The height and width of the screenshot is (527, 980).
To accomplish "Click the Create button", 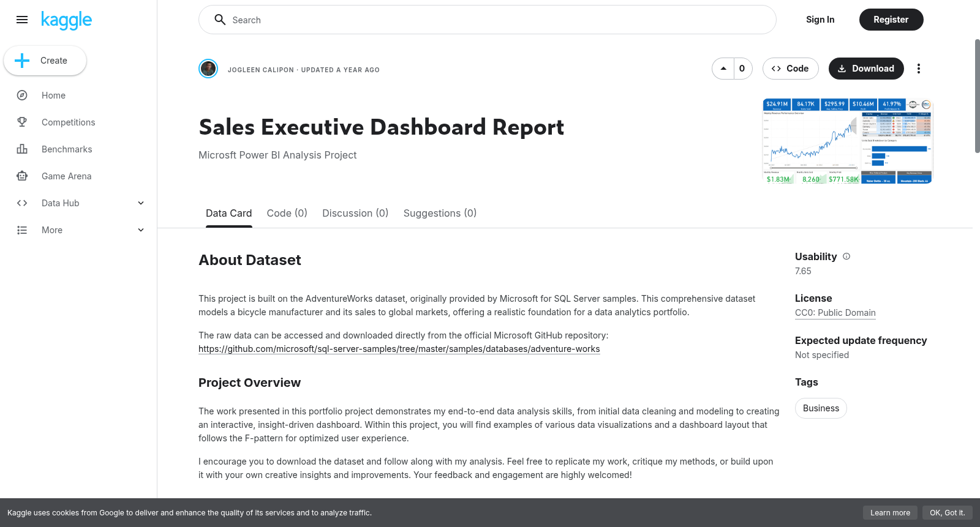I will (45, 61).
